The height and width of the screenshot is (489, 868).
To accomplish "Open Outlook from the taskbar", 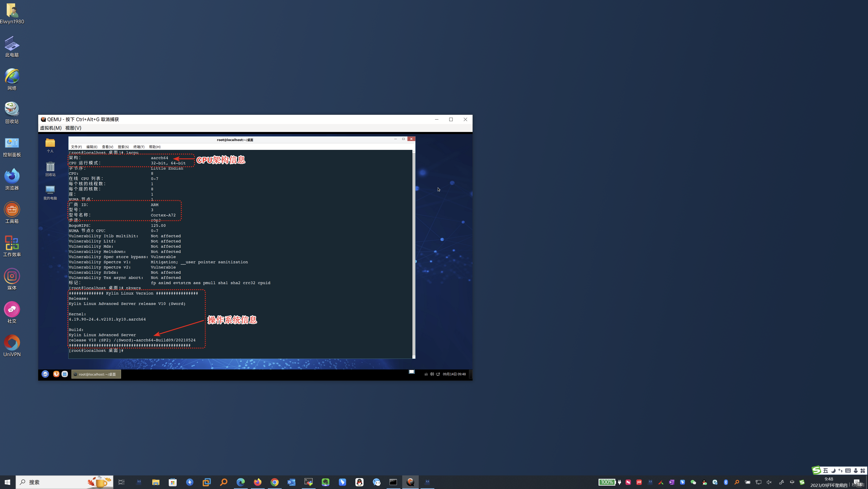I will click(291, 482).
